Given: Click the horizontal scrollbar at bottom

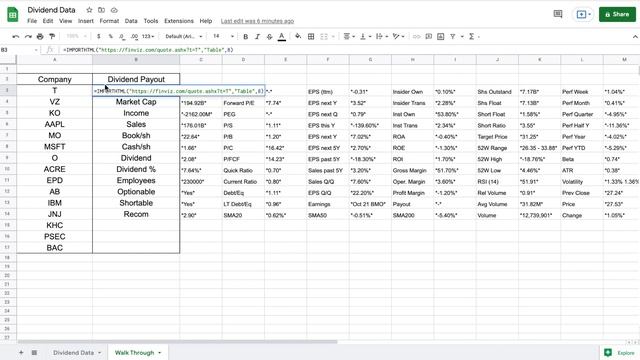Looking at the screenshot, I should click(178, 342).
